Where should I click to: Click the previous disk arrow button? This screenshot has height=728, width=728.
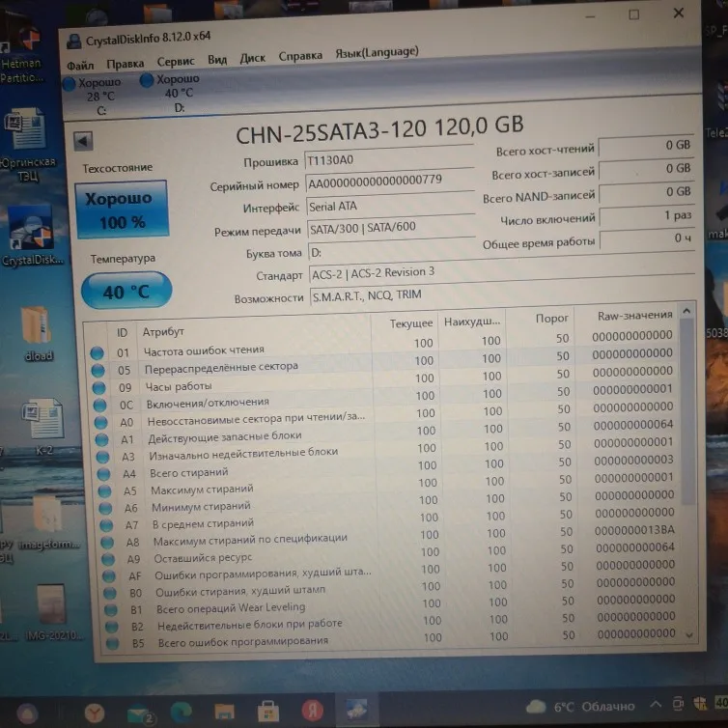[x=83, y=141]
